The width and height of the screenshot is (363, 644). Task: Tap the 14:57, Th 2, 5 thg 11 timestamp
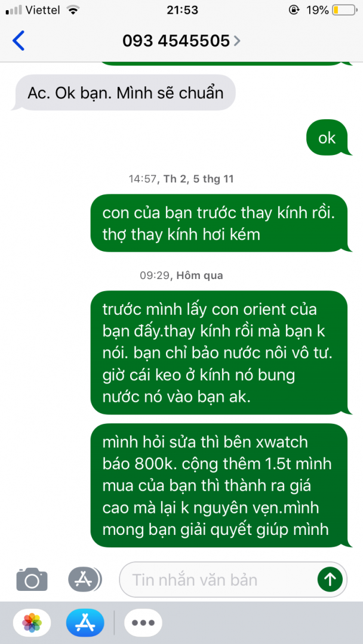pos(181,179)
